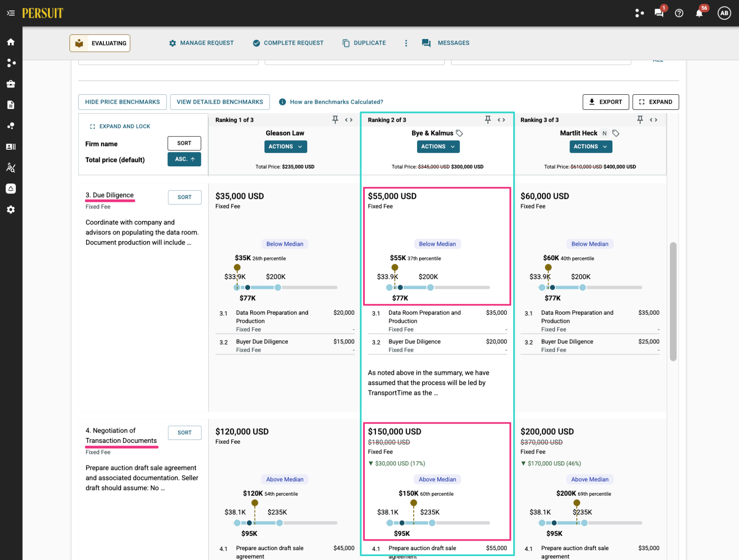This screenshot has width=739, height=560.
Task: Select Complete Request
Action: point(288,43)
